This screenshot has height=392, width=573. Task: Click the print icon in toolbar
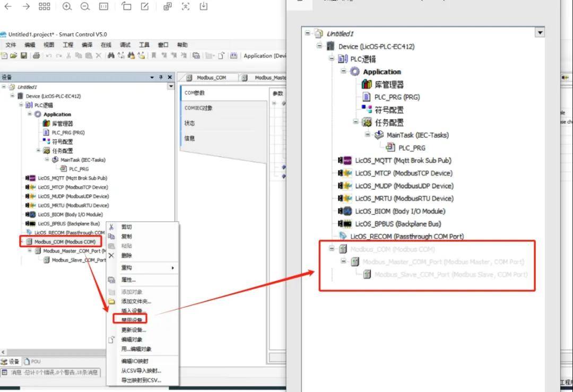click(36, 56)
